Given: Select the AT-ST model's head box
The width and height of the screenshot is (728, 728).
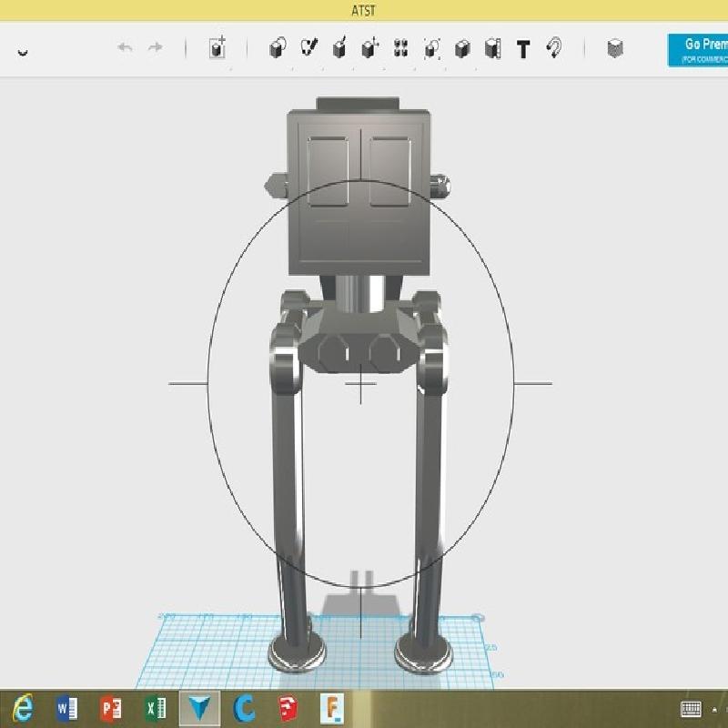Looking at the screenshot, I should click(x=359, y=192).
